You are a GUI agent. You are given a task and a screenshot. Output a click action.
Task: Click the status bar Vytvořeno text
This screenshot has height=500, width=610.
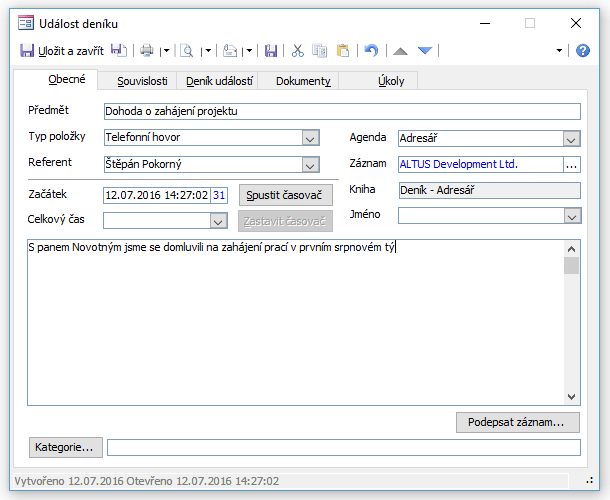click(147, 481)
